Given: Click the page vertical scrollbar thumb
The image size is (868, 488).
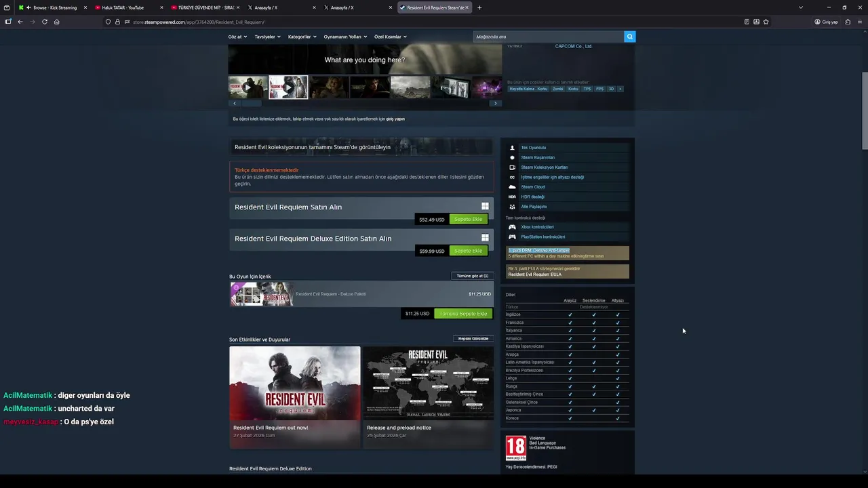Looking at the screenshot, I should 865,110.
